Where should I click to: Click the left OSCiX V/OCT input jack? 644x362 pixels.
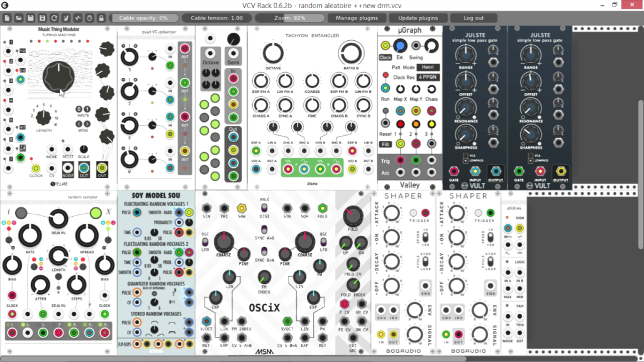206,321
